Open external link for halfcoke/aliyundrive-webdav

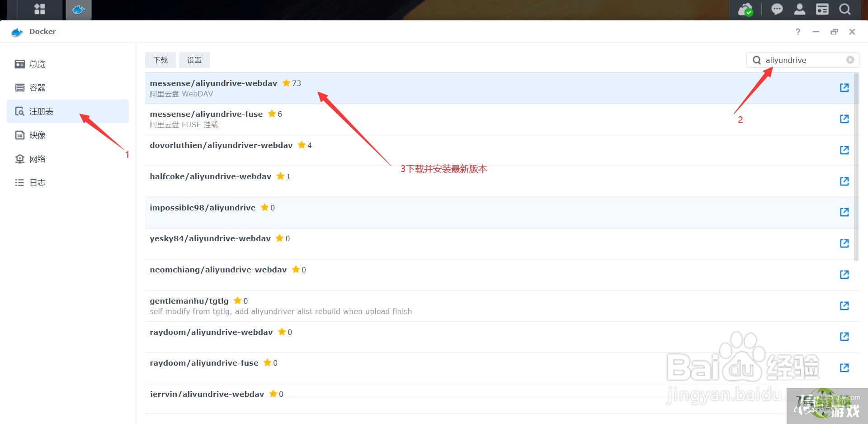[x=844, y=181]
